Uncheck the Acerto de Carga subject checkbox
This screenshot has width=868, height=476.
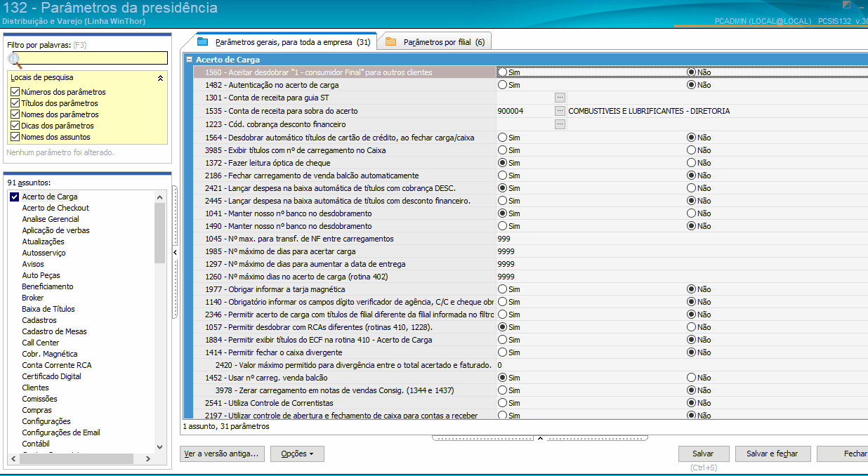tap(14, 197)
